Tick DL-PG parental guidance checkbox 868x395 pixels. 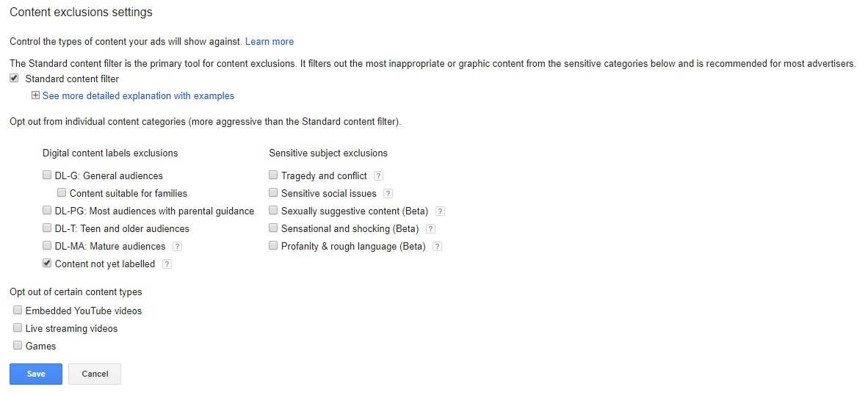coord(47,211)
